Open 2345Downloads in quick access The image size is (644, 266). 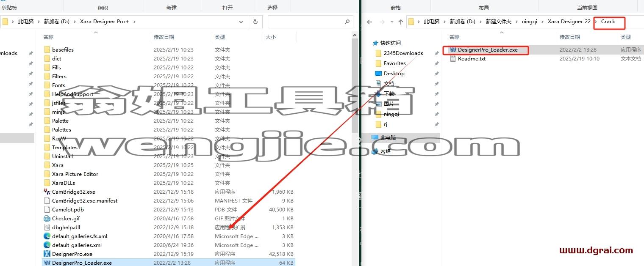(403, 53)
